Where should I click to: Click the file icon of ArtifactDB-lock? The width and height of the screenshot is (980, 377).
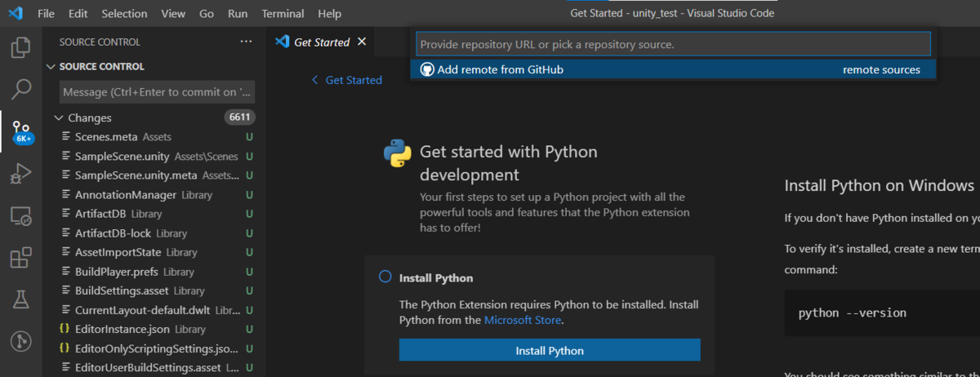point(65,233)
